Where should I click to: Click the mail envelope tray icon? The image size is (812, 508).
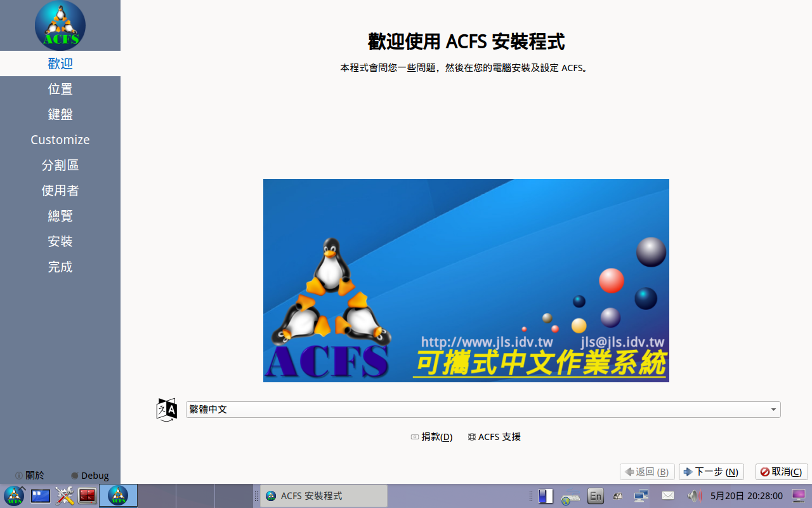pos(668,496)
